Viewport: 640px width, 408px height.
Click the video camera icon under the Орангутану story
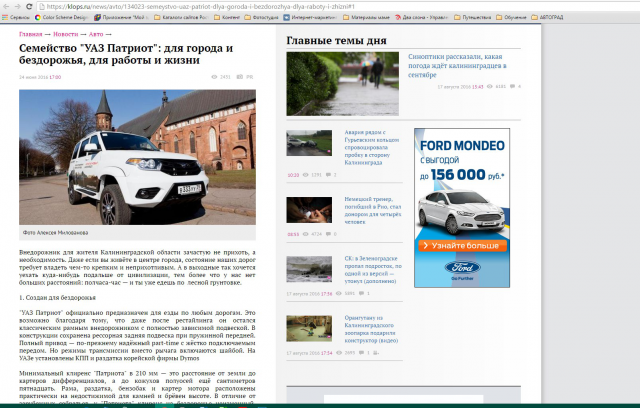click(376, 353)
